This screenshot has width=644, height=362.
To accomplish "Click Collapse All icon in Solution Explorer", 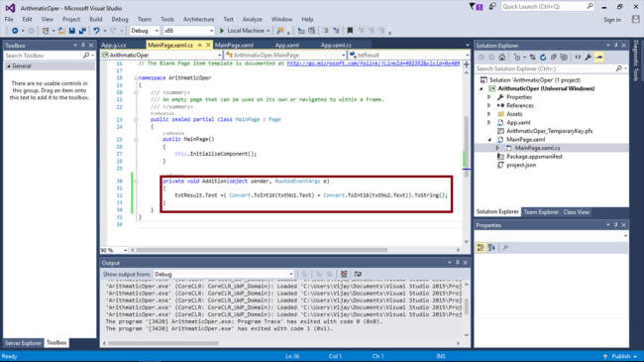I will coord(554,58).
